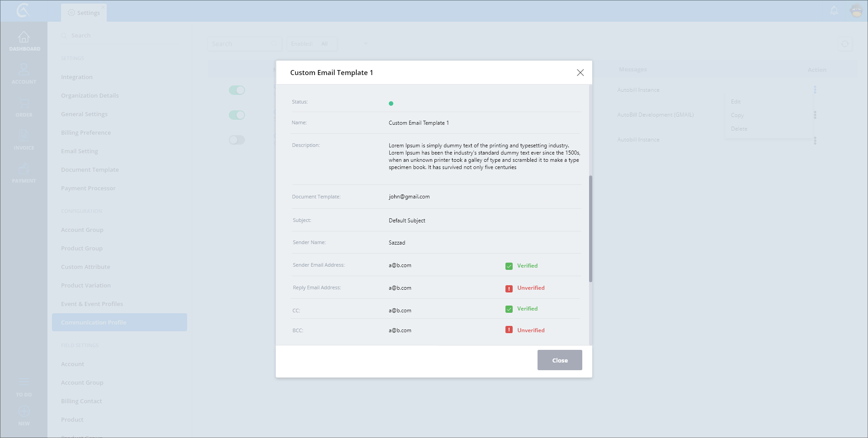Screen dimensions: 868x438
Task: Open the Invoice document icon
Action: click(x=24, y=136)
